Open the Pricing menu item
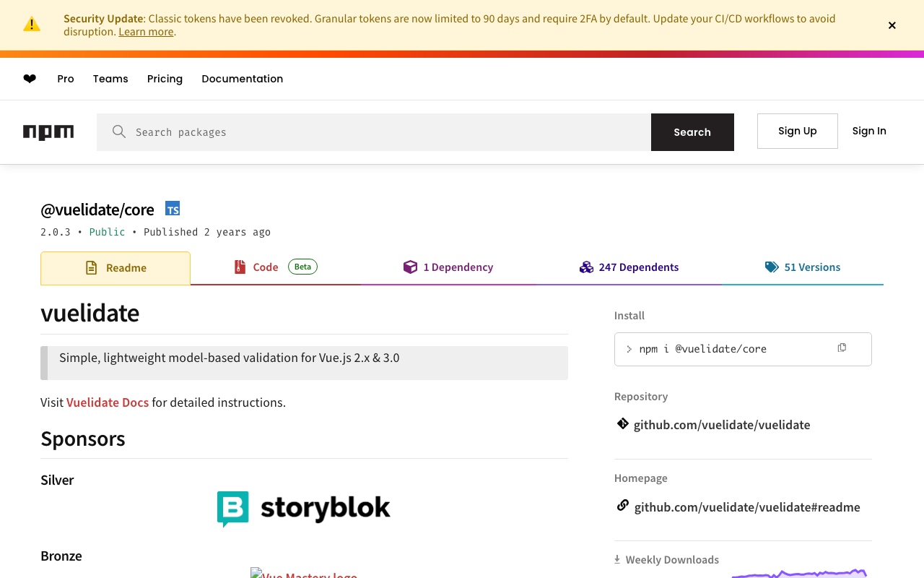This screenshot has width=924, height=578. (x=165, y=79)
